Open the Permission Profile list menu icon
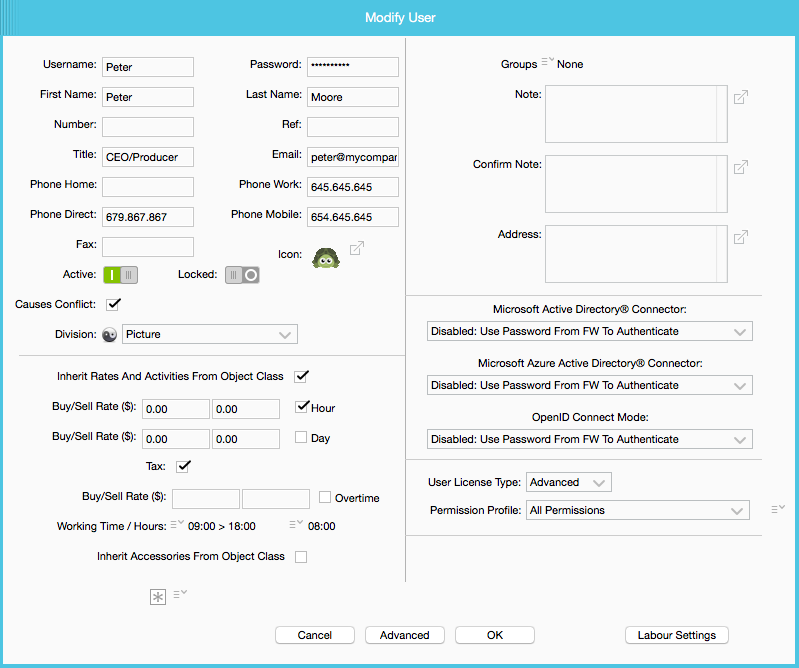799x668 pixels. coord(778,509)
